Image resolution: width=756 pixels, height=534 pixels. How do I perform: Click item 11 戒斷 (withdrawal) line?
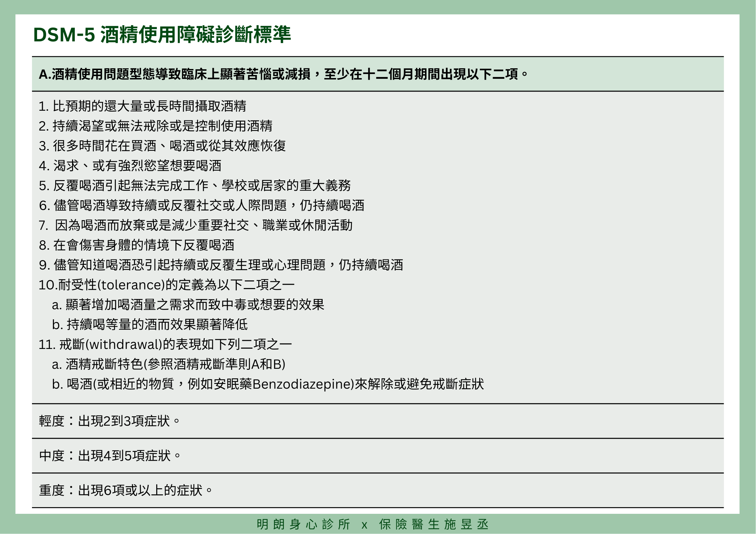[165, 344]
